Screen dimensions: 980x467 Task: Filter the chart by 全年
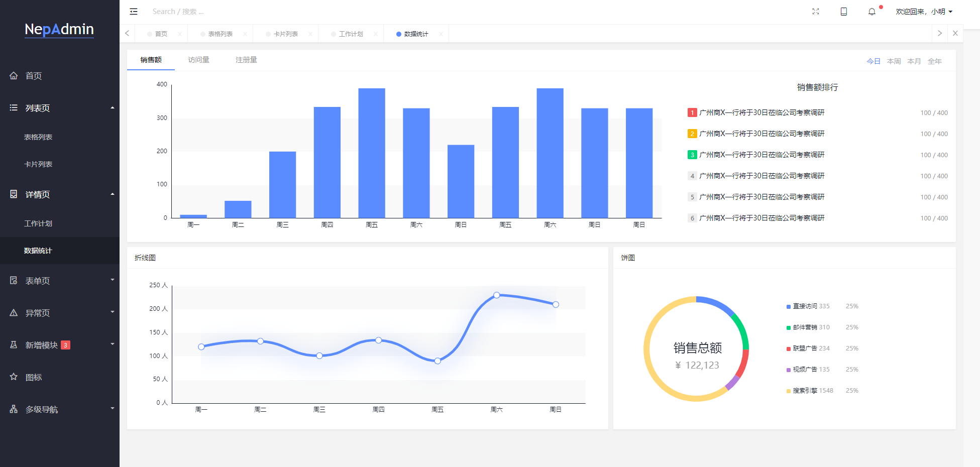click(935, 61)
